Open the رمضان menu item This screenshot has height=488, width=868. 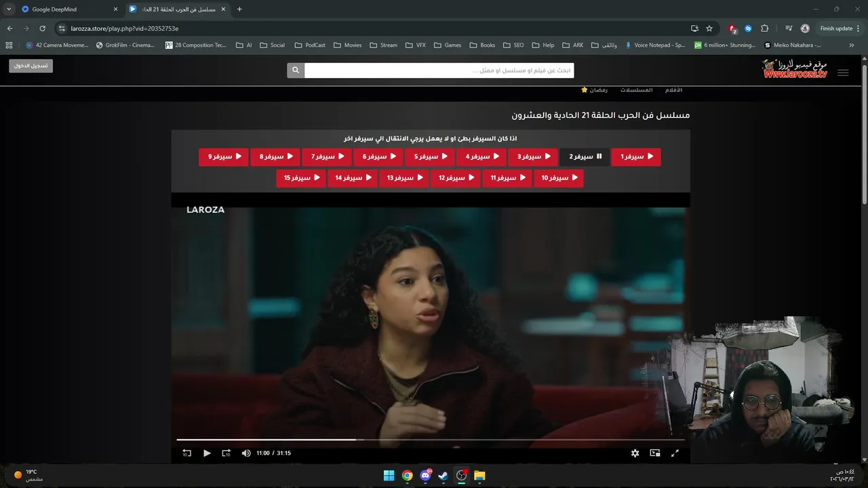coord(594,90)
